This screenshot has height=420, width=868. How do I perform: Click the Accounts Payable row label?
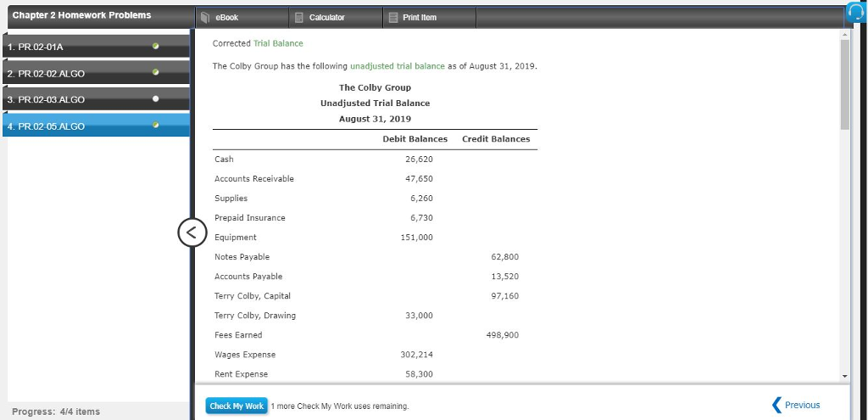pyautogui.click(x=248, y=277)
